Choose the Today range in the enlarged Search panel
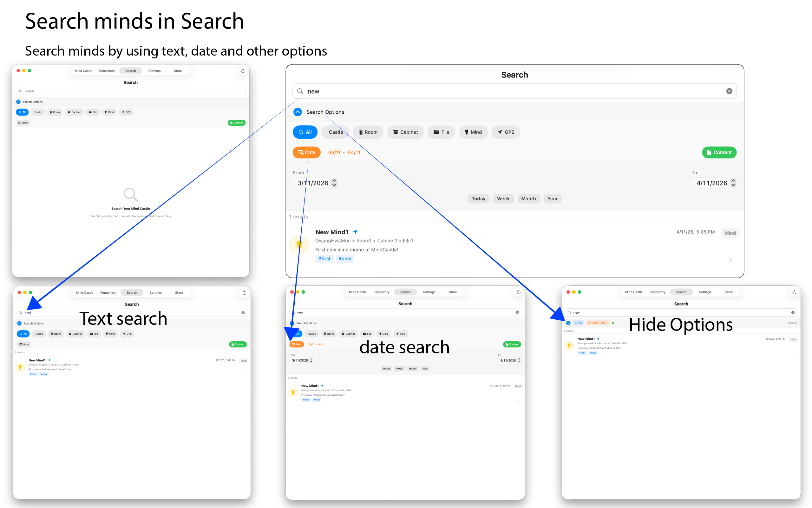This screenshot has height=508, width=812. pyautogui.click(x=478, y=198)
